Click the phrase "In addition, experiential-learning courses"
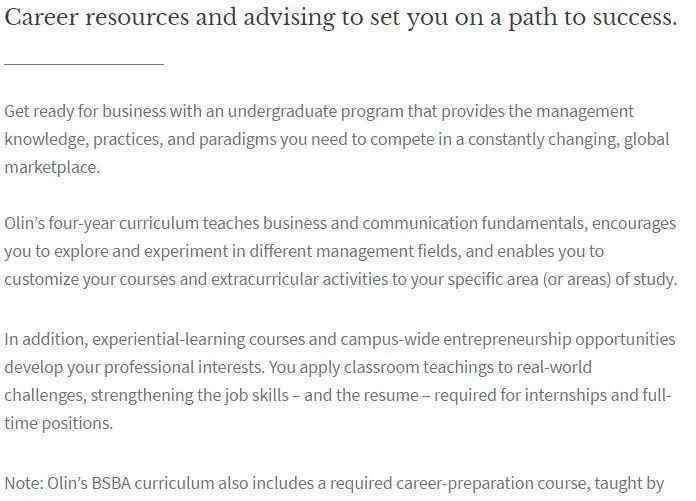The width and height of the screenshot is (696, 501). point(155,340)
